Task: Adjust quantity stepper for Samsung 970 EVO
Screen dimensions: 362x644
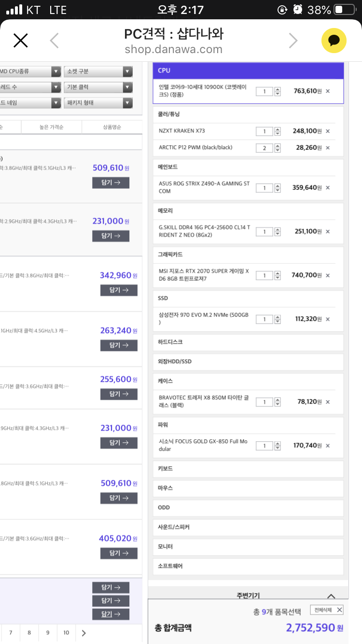Action: 278,319
